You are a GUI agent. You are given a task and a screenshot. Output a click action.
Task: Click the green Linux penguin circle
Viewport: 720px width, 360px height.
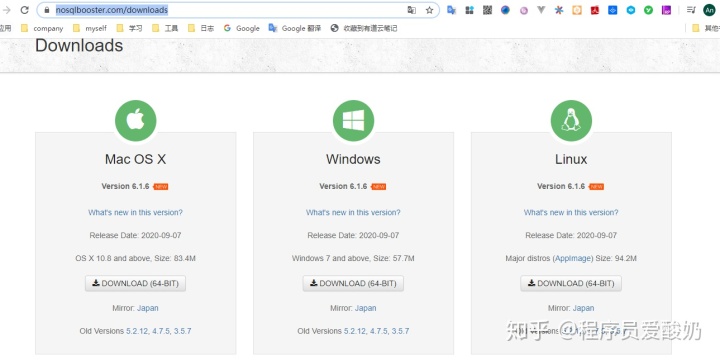coord(571,121)
